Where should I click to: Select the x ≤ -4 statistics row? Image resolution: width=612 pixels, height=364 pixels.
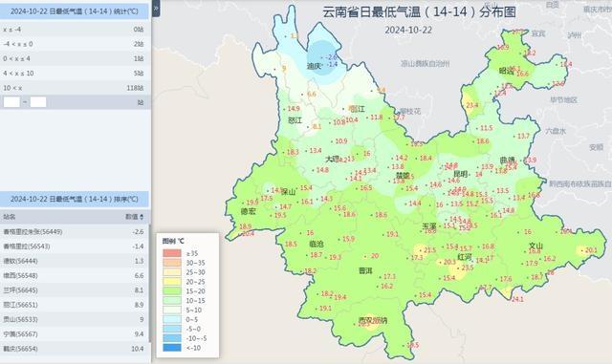(75, 30)
